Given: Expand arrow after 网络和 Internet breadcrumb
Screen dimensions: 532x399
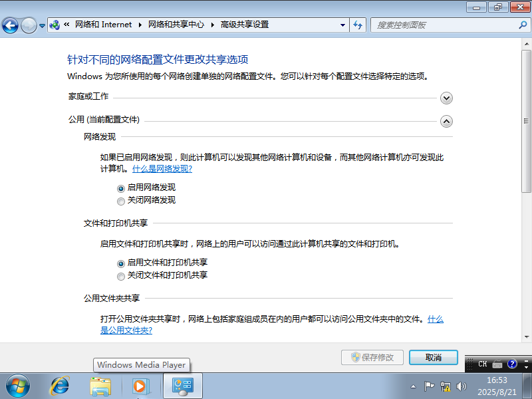Looking at the screenshot, I should [x=140, y=25].
